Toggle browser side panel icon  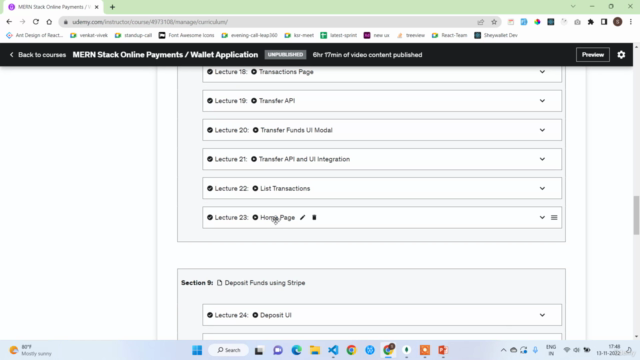pos(604,22)
